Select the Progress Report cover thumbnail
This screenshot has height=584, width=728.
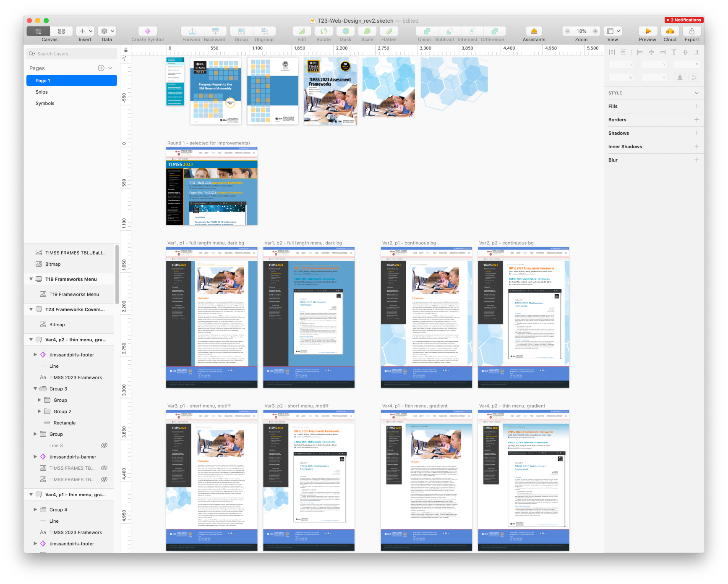pyautogui.click(x=216, y=91)
